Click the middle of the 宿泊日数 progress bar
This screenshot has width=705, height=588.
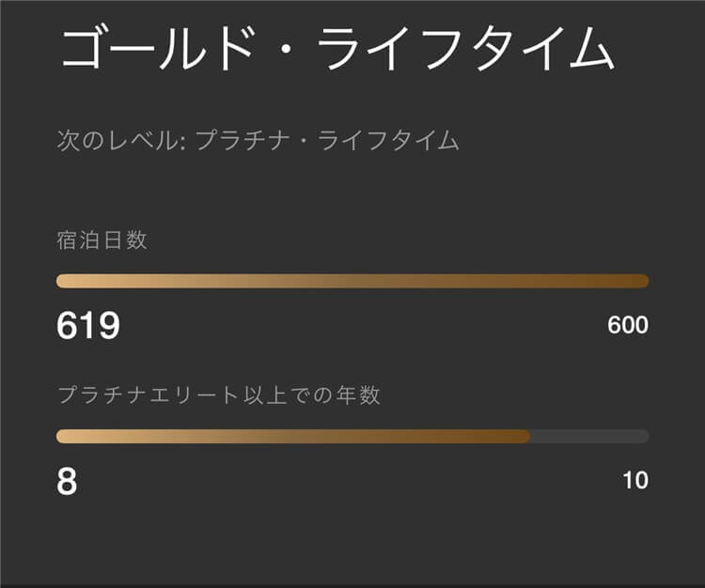click(x=352, y=281)
